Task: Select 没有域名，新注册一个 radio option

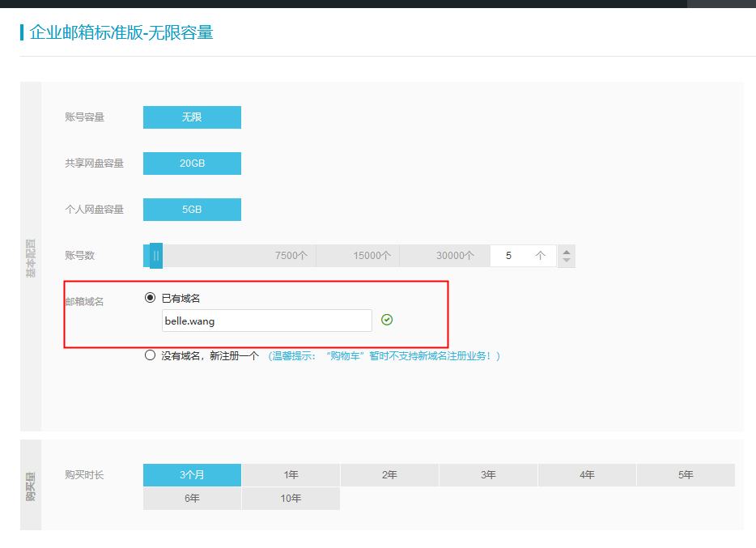Action: [x=150, y=355]
